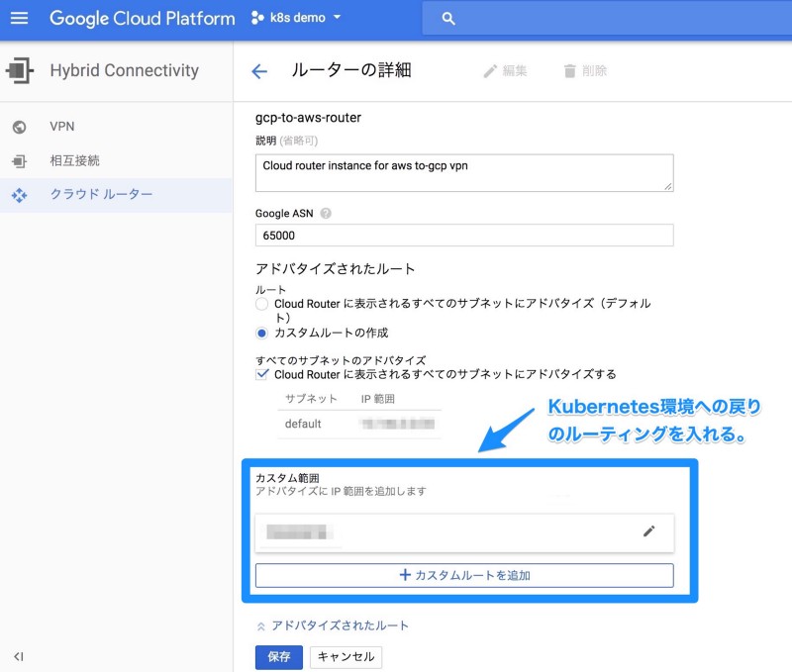Screen dimensions: 792x672
Task: Collapse the アドバタイズされたルート section
Action: [x=333, y=626]
